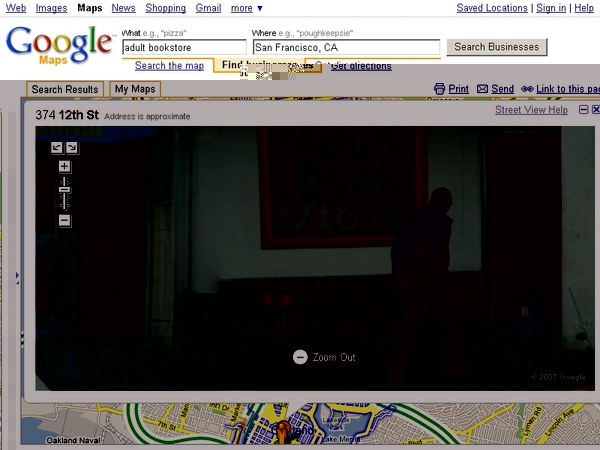Click the Send envelope icon
This screenshot has width=600, height=450.
click(482, 89)
